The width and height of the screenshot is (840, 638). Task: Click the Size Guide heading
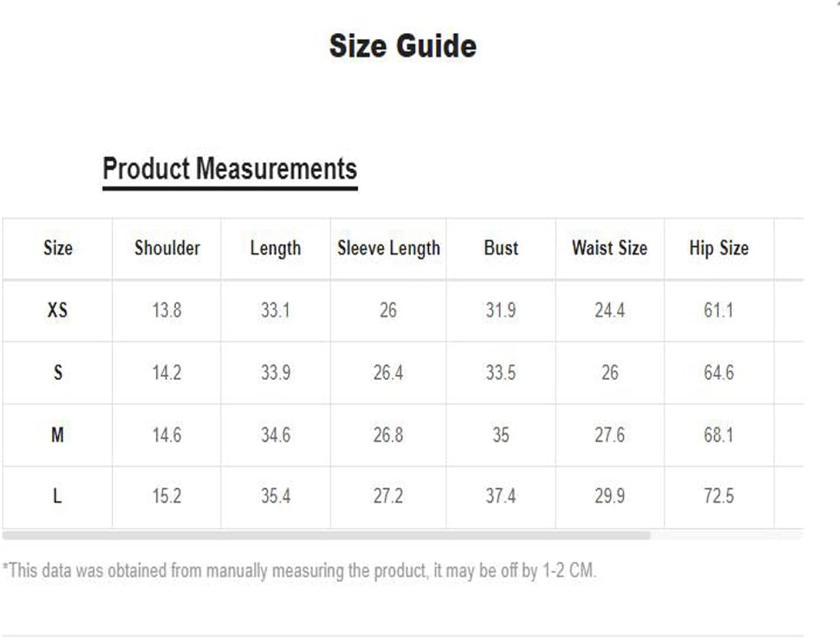(x=402, y=46)
